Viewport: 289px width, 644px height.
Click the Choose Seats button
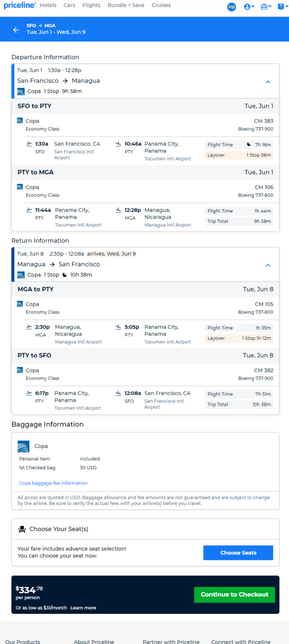[238, 553]
